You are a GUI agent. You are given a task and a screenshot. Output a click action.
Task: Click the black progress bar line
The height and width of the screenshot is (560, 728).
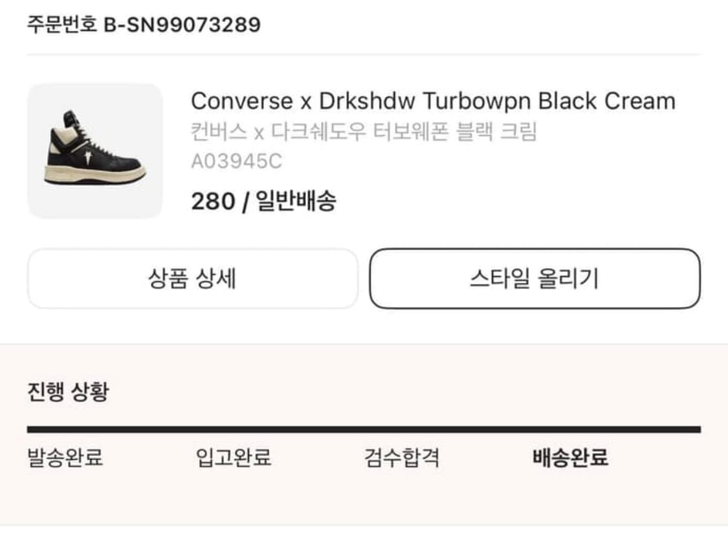tap(364, 427)
